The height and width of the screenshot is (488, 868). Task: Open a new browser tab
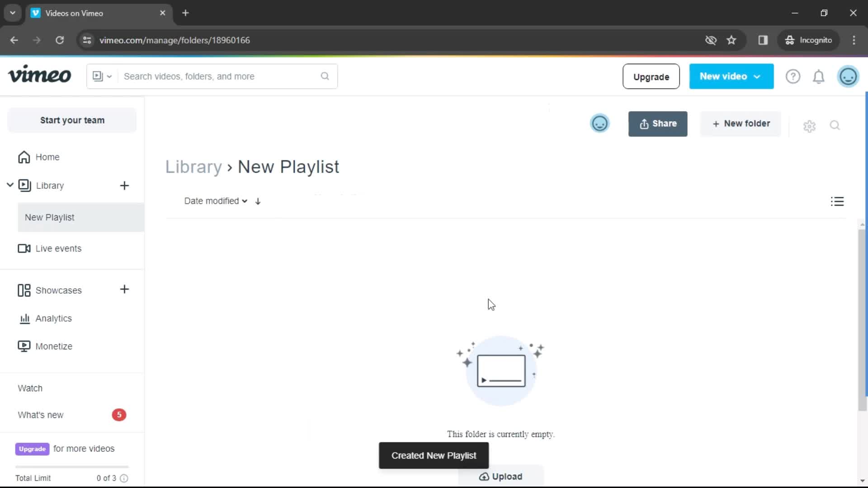tap(185, 13)
